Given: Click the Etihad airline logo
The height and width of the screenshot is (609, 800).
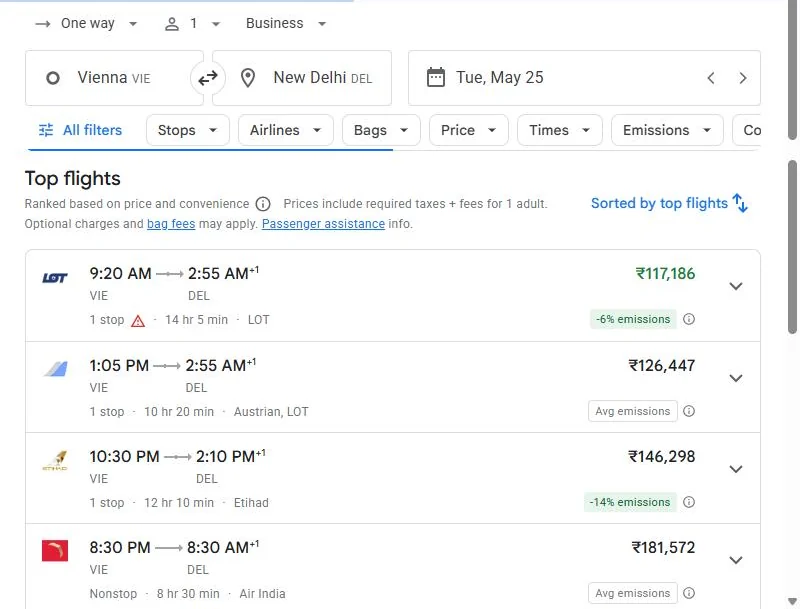Looking at the screenshot, I should 55,460.
